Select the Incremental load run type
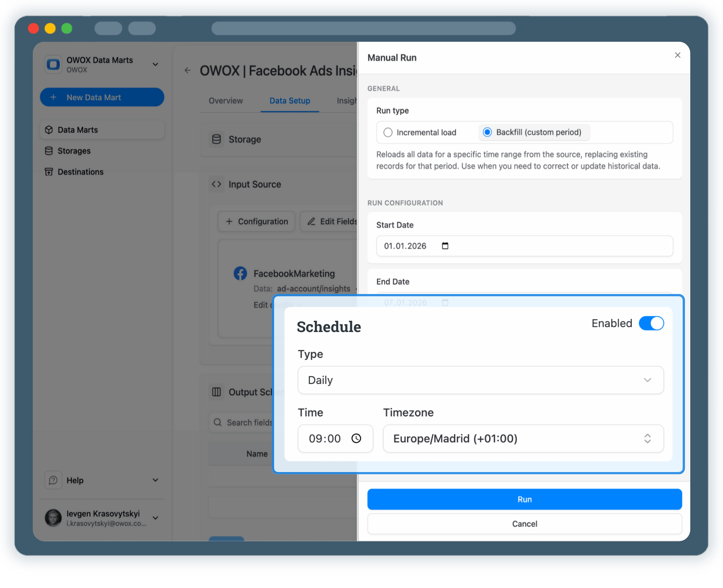 [388, 132]
